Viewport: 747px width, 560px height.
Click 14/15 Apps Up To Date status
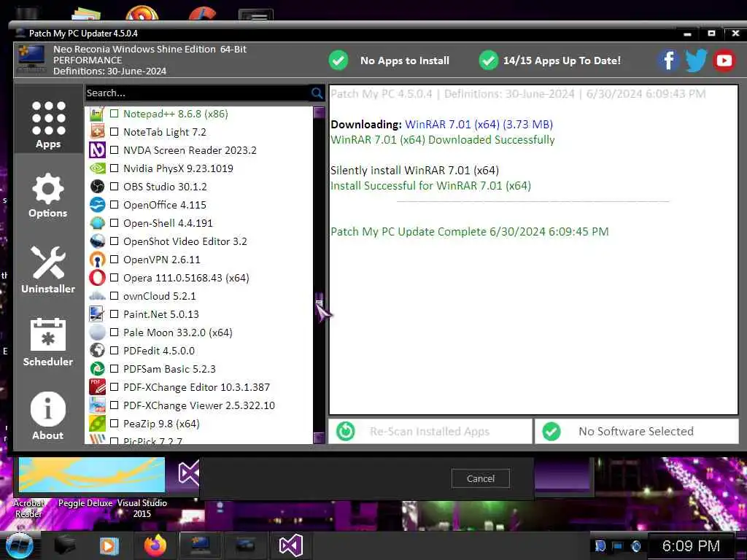click(550, 61)
